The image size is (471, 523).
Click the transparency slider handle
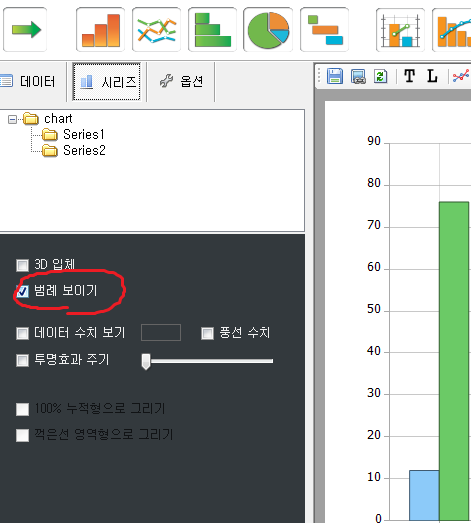[x=146, y=362]
